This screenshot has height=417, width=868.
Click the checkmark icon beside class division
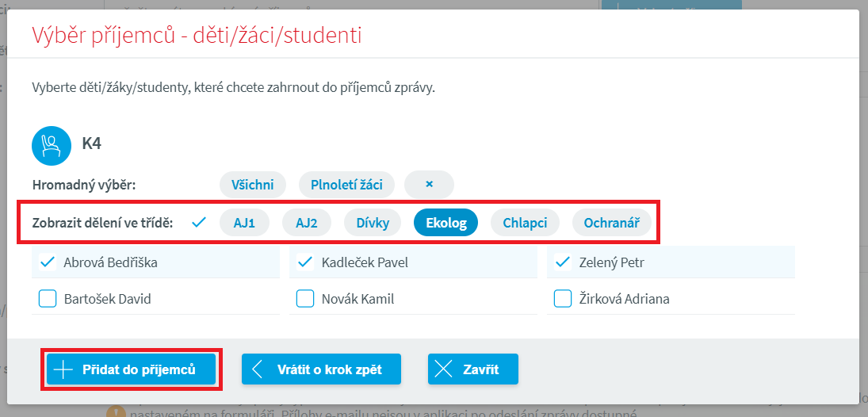[x=199, y=223]
